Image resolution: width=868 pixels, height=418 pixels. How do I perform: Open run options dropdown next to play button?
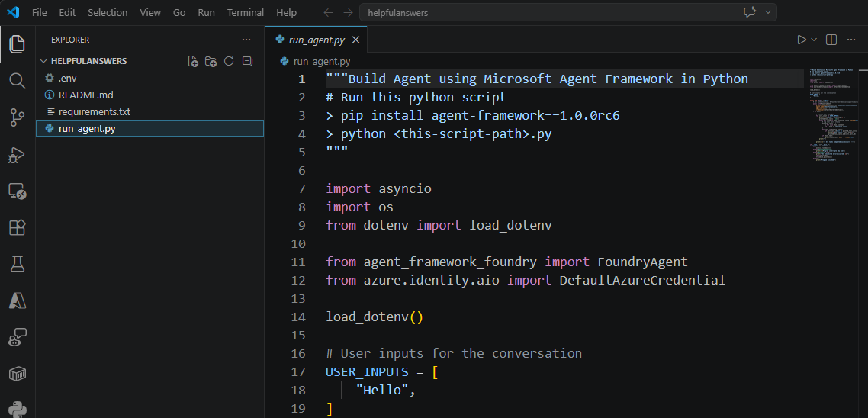point(814,40)
